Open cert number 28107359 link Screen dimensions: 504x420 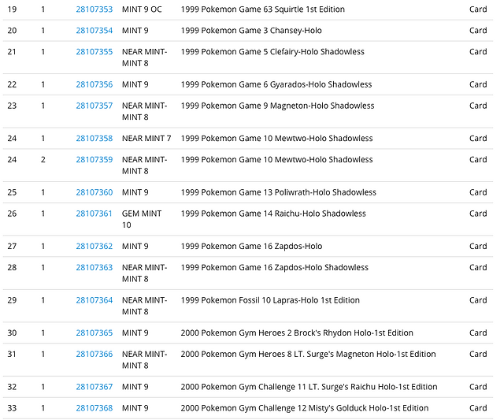click(94, 160)
